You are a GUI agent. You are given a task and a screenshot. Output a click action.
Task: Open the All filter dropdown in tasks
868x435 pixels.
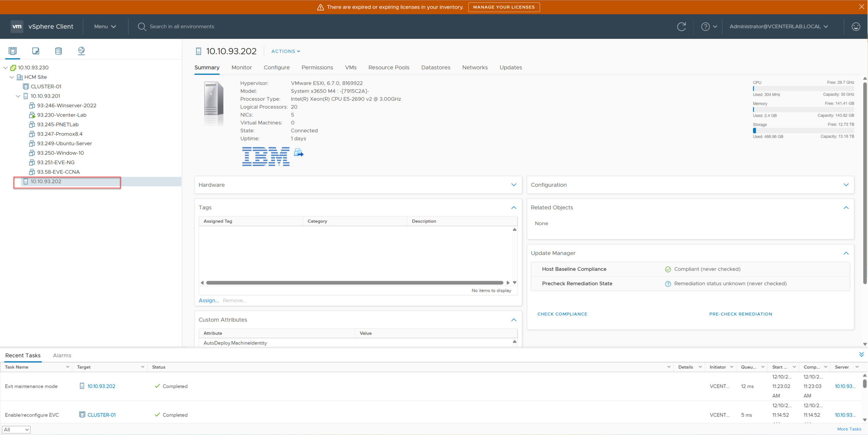coord(16,430)
